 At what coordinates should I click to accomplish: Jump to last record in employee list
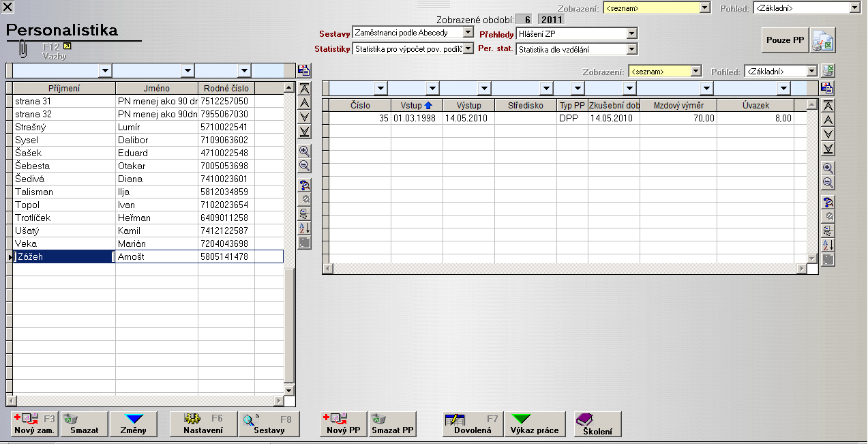[304, 132]
